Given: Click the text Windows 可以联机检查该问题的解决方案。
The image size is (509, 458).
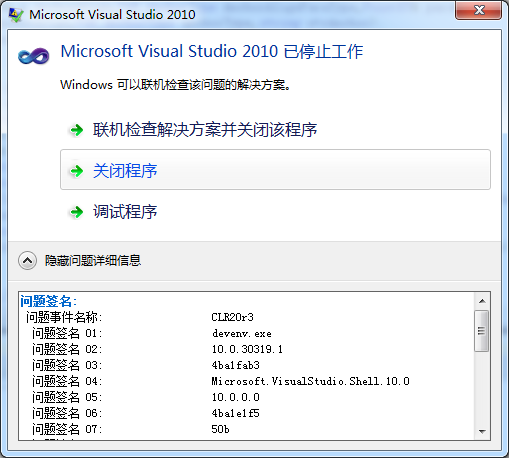Looking at the screenshot, I should [175, 85].
